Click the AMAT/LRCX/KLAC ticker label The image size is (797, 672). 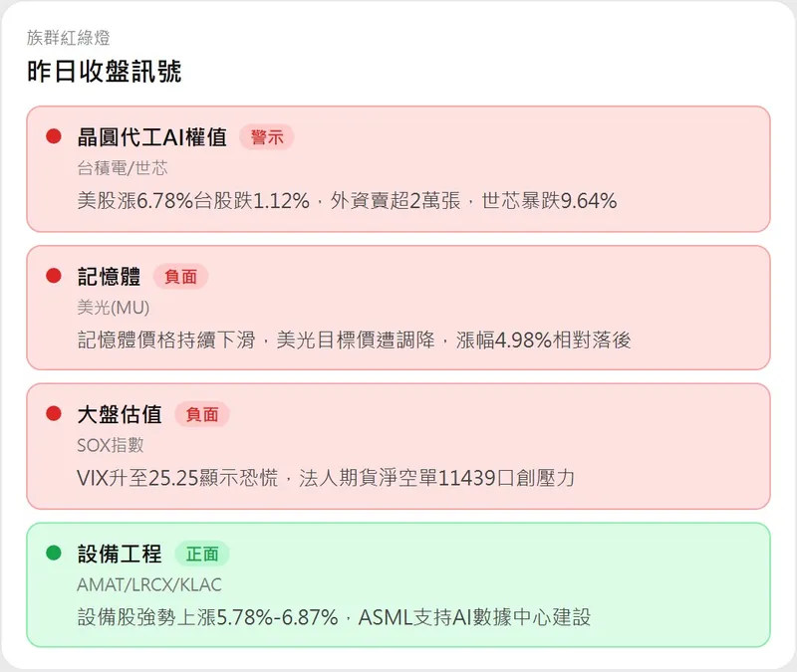point(148,583)
